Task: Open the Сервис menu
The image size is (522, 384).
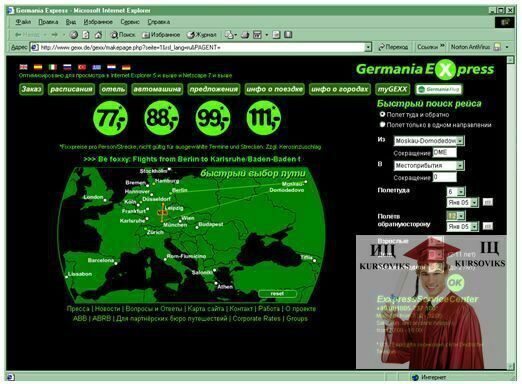Action: 130,22
